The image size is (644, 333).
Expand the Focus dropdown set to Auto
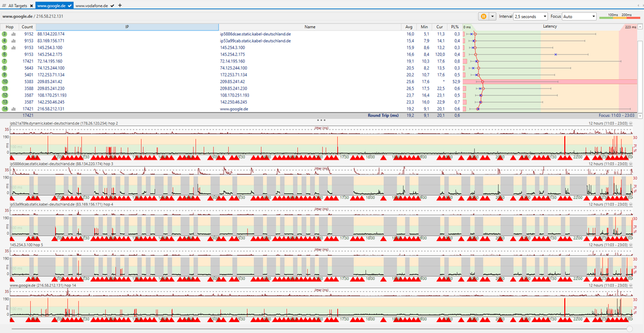[x=579, y=16]
